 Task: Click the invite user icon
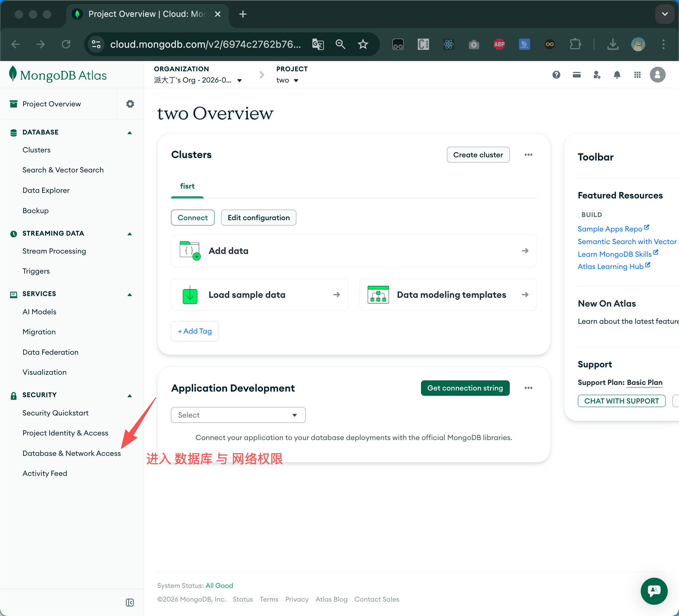pos(597,74)
